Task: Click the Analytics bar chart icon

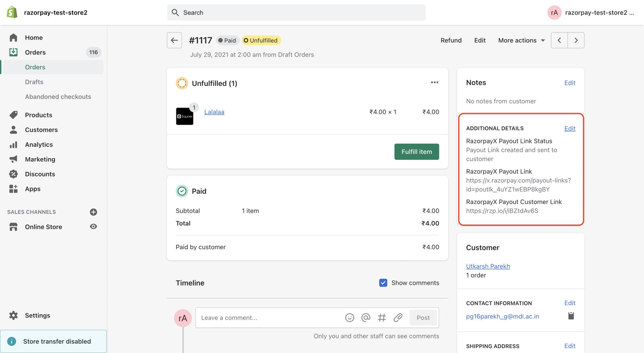Action: 13,145
